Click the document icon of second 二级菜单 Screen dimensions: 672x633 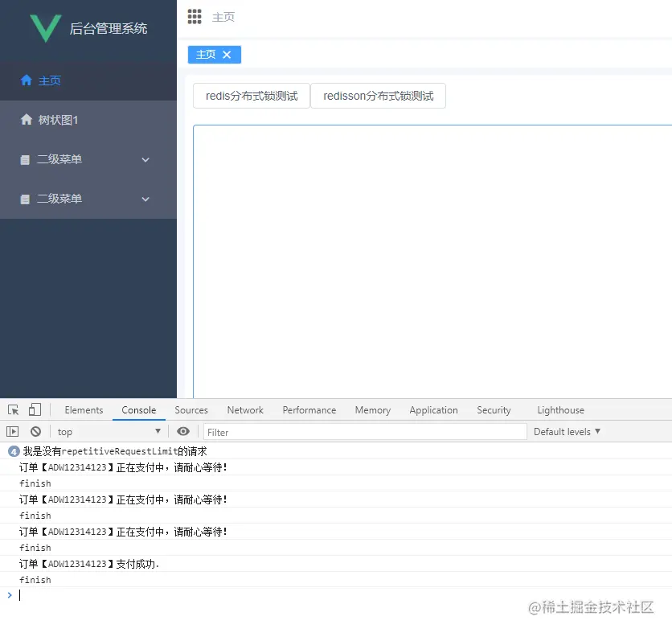click(x=25, y=199)
